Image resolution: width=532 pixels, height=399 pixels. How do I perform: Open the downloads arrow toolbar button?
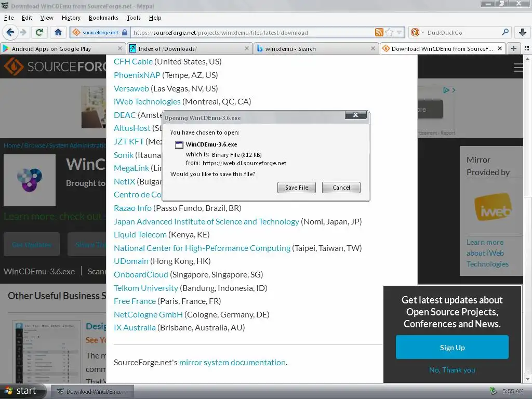click(523, 32)
